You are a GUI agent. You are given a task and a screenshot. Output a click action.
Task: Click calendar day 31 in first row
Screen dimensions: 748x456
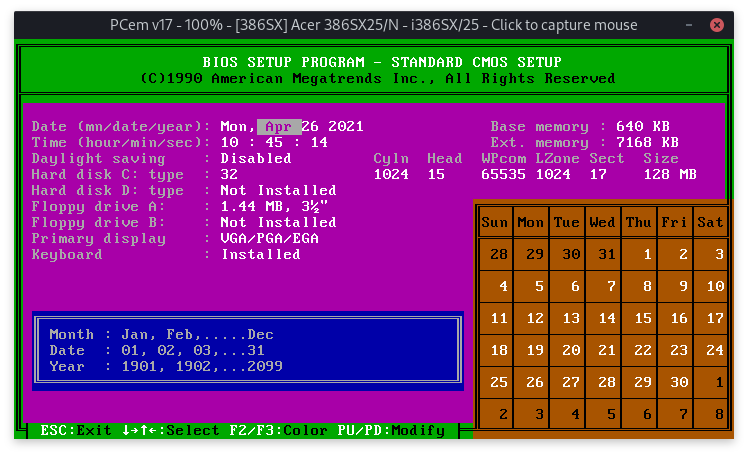(607, 254)
